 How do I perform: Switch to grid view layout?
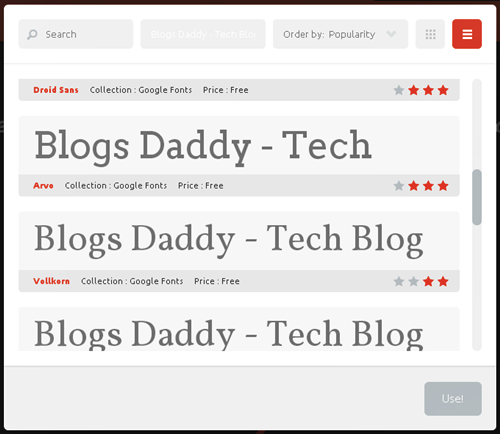(x=430, y=34)
